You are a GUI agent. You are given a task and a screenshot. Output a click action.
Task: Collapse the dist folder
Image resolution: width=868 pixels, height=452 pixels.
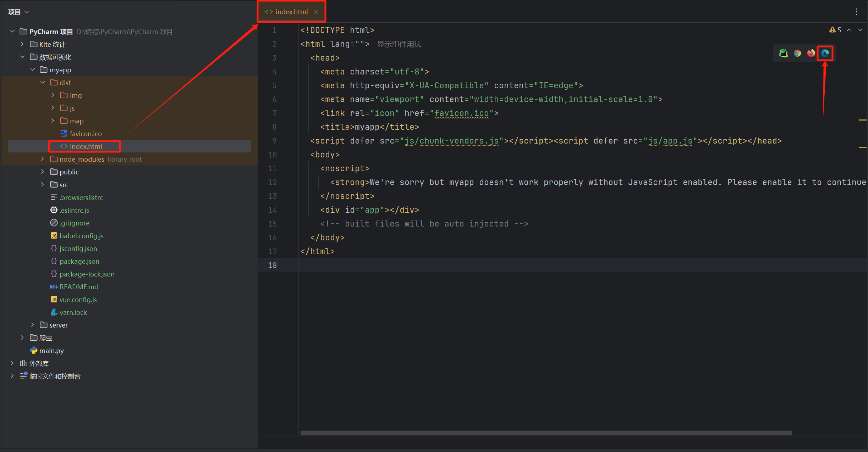(43, 83)
